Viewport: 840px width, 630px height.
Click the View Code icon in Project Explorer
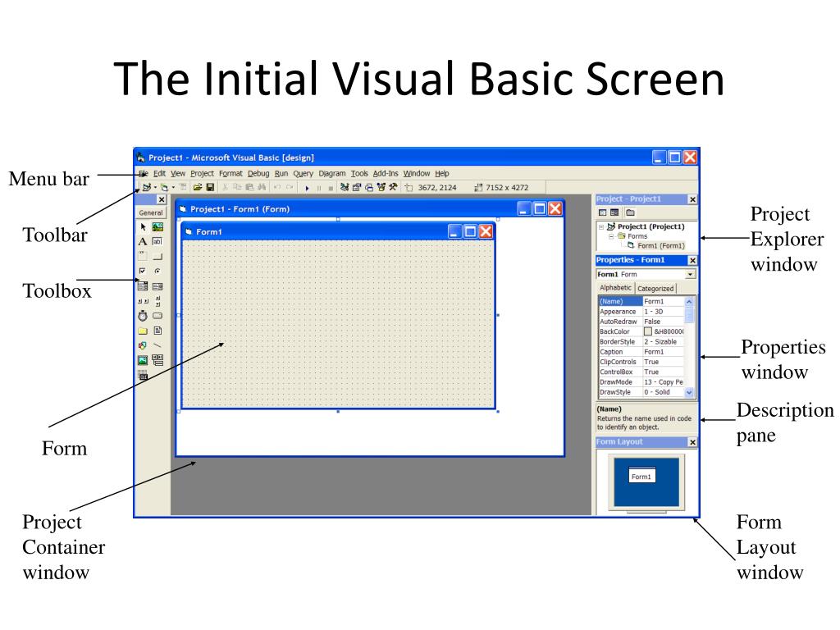point(603,212)
